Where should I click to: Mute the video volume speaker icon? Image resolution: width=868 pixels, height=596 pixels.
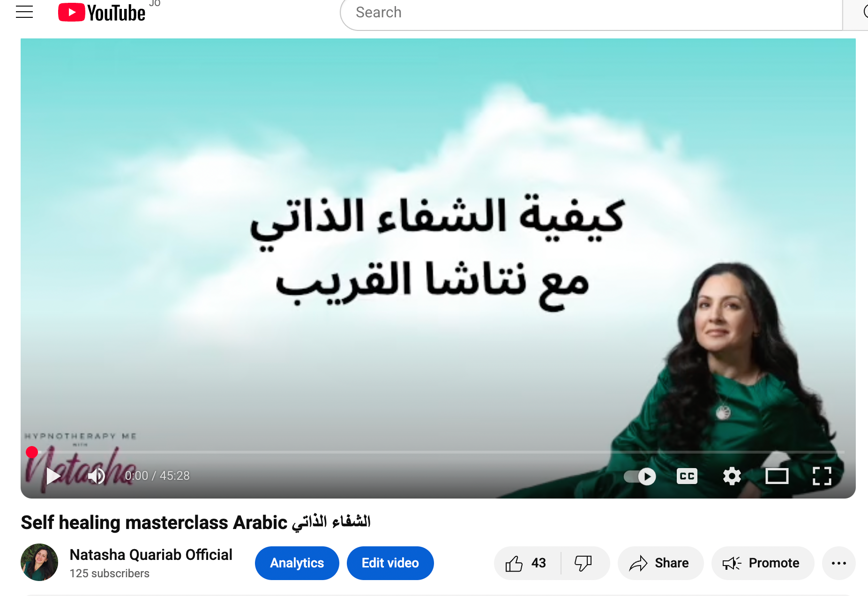pyautogui.click(x=97, y=476)
